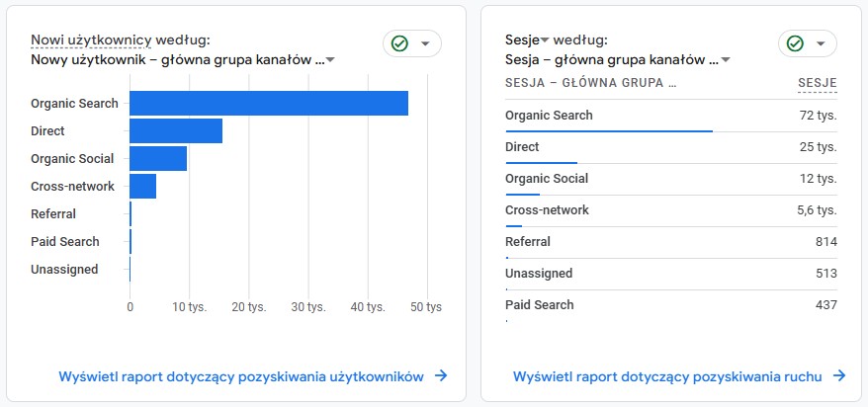Click the Direct bar in chart
The image size is (868, 407).
click(176, 130)
